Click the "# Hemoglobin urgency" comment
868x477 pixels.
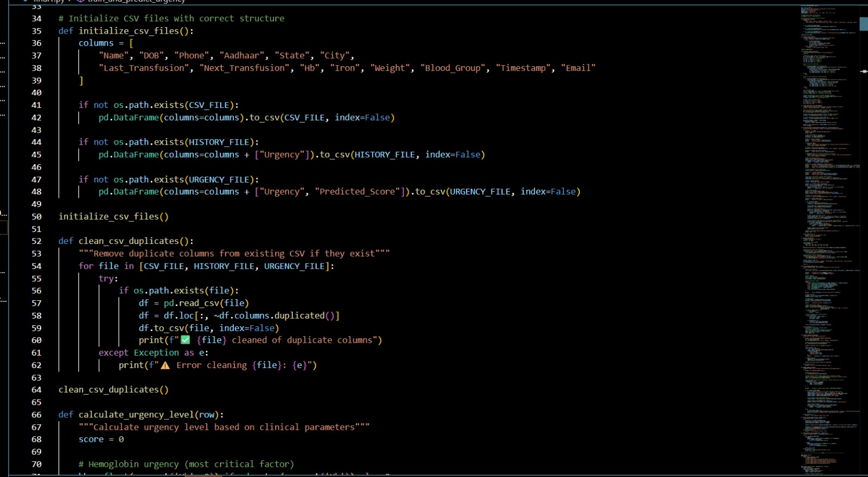(x=186, y=465)
